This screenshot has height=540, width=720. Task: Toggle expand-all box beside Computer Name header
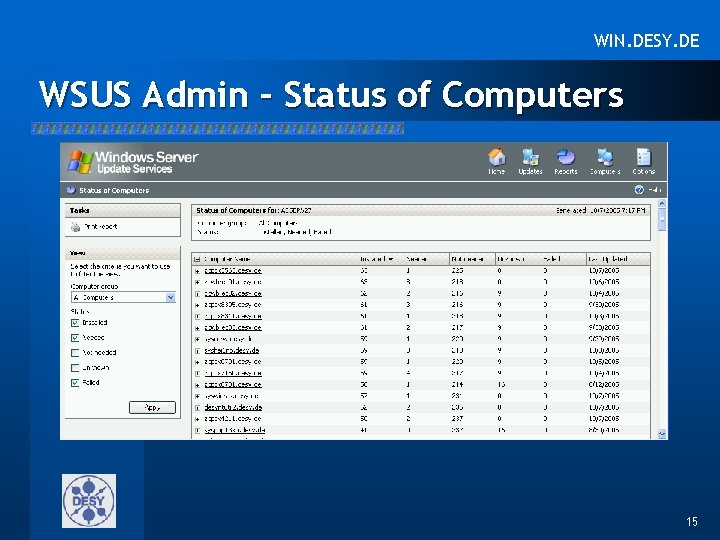click(x=197, y=259)
